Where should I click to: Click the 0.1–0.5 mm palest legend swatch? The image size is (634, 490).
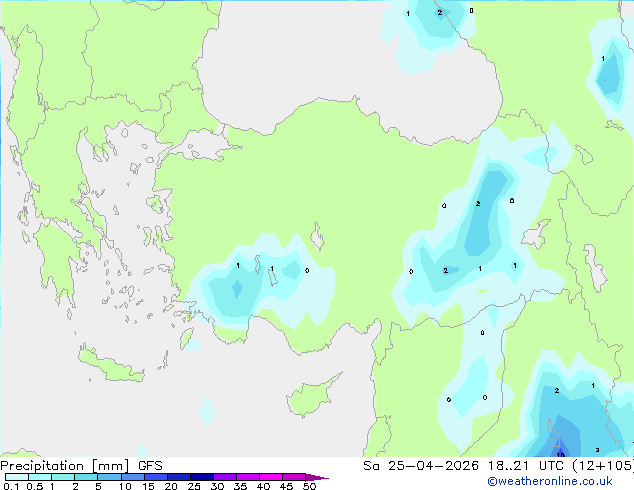click(x=17, y=477)
